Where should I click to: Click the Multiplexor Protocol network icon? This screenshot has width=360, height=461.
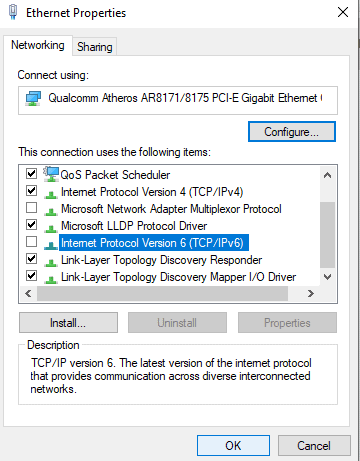click(51, 211)
